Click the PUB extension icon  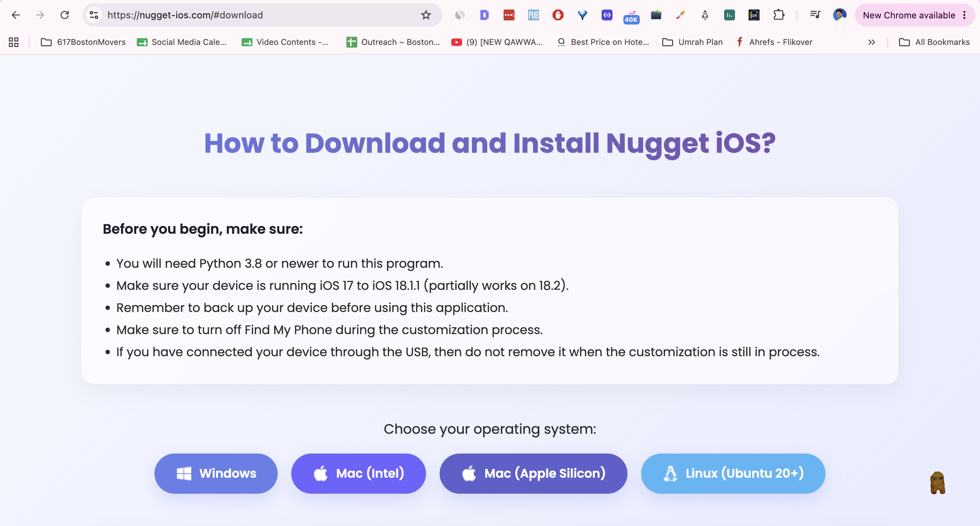(x=533, y=15)
